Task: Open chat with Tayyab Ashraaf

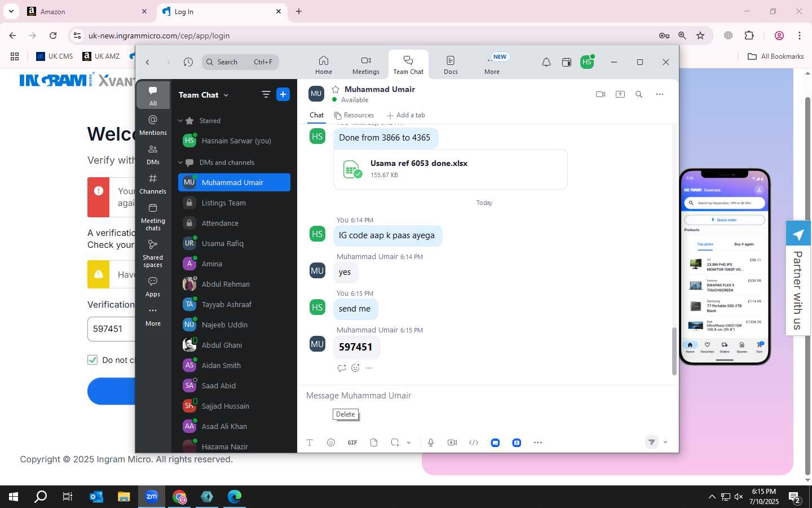Action: coord(234,304)
